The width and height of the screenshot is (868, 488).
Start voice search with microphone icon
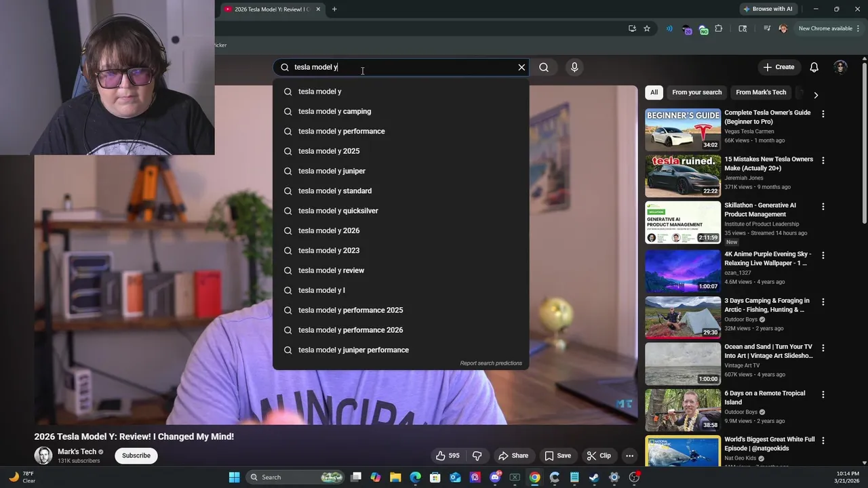point(574,67)
